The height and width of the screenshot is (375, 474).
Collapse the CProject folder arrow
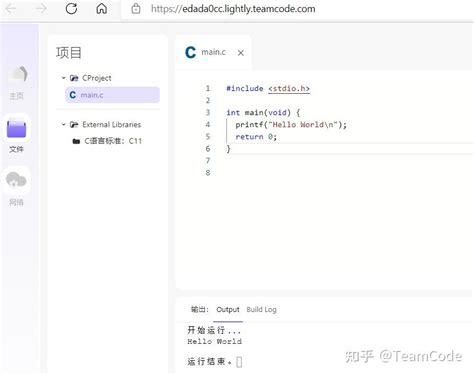pyautogui.click(x=63, y=78)
